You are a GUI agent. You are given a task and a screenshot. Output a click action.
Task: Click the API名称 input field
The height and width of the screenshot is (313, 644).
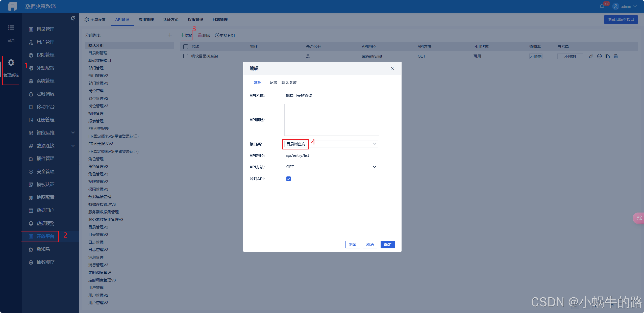(x=331, y=96)
